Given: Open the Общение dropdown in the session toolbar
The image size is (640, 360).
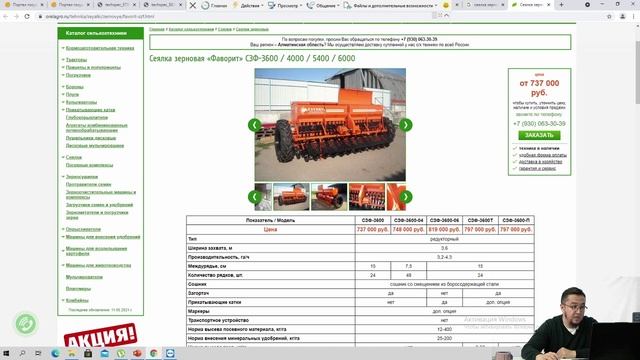Looking at the screenshot, I should pyautogui.click(x=322, y=5).
